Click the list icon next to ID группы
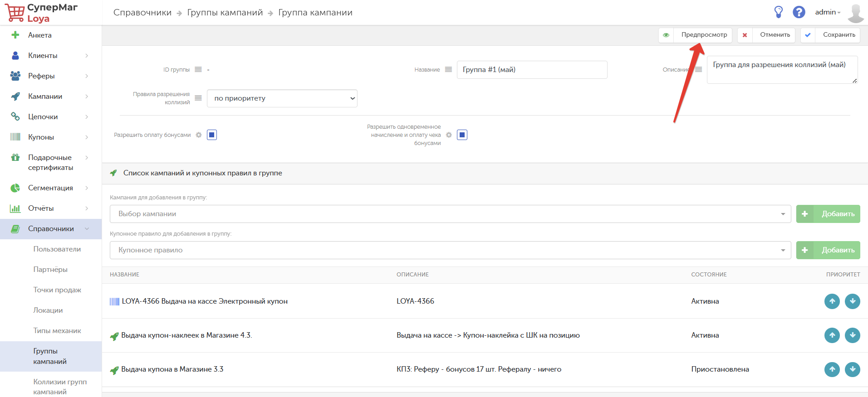The image size is (868, 397). click(198, 69)
